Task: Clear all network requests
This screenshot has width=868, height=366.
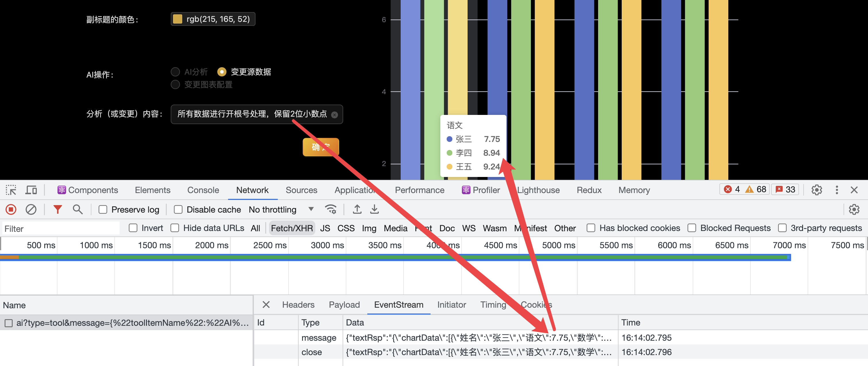Action: click(31, 209)
